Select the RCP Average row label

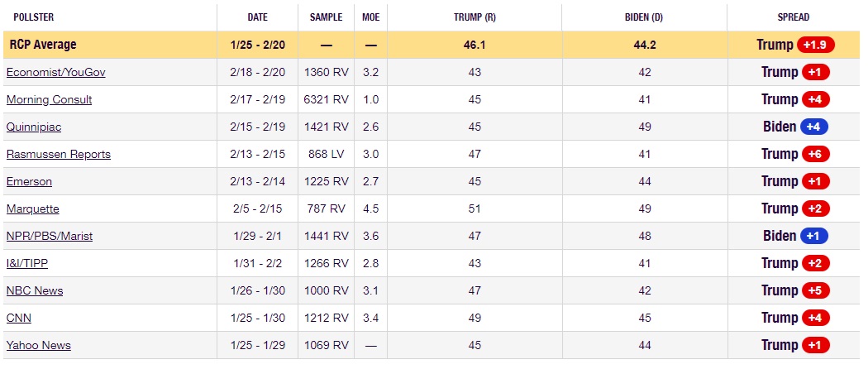click(x=43, y=45)
